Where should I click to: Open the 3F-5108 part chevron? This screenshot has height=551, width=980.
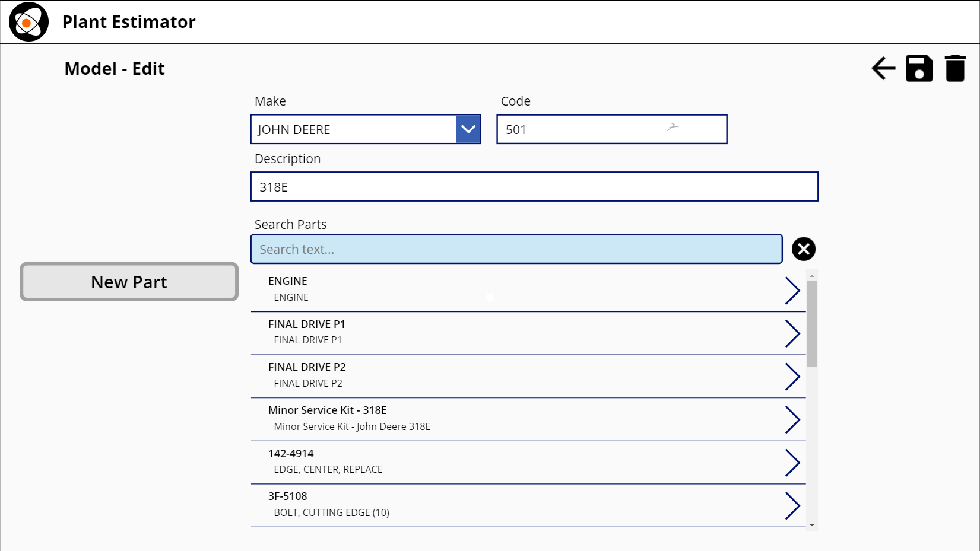(x=792, y=506)
